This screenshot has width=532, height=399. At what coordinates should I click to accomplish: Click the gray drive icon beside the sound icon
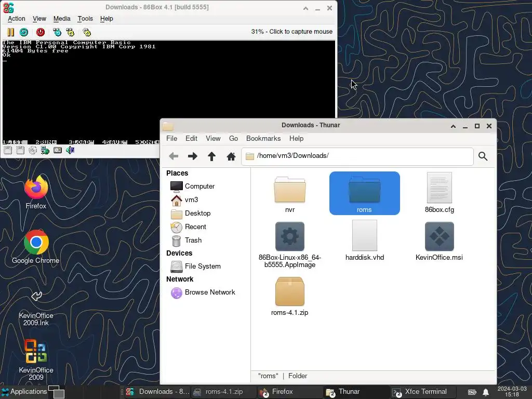pyautogui.click(x=58, y=150)
